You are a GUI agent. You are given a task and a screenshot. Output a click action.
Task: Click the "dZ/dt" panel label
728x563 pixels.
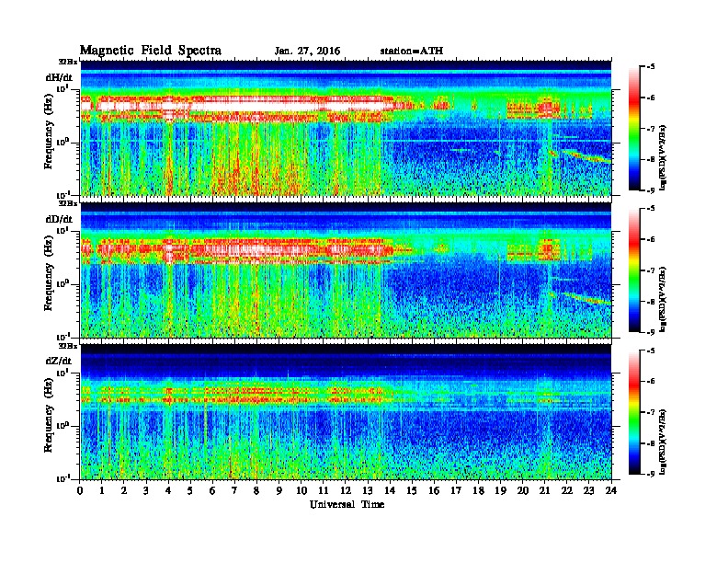tap(59, 361)
